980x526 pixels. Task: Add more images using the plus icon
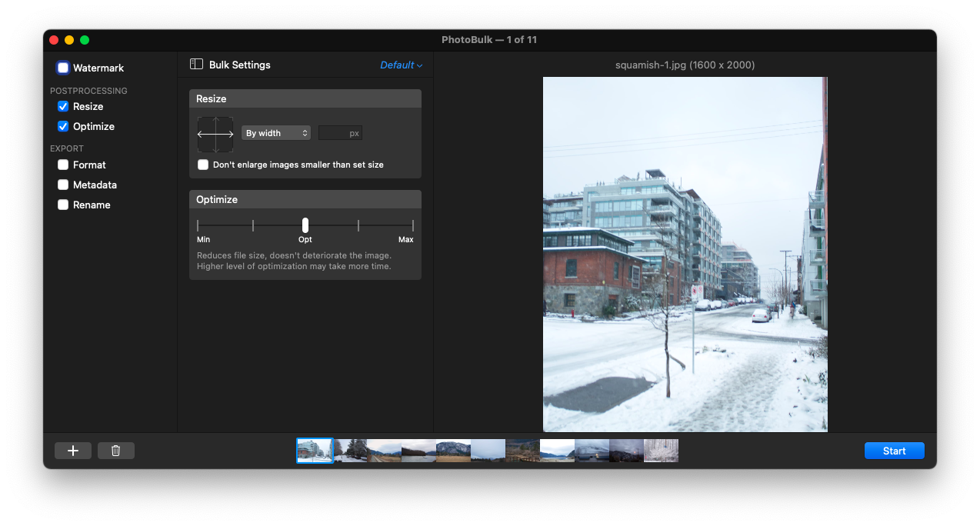(72, 450)
